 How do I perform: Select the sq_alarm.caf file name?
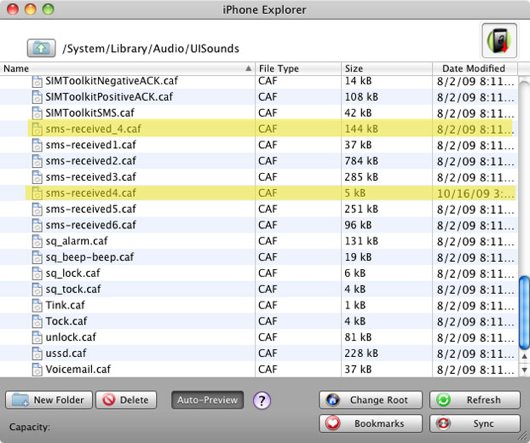[76, 241]
